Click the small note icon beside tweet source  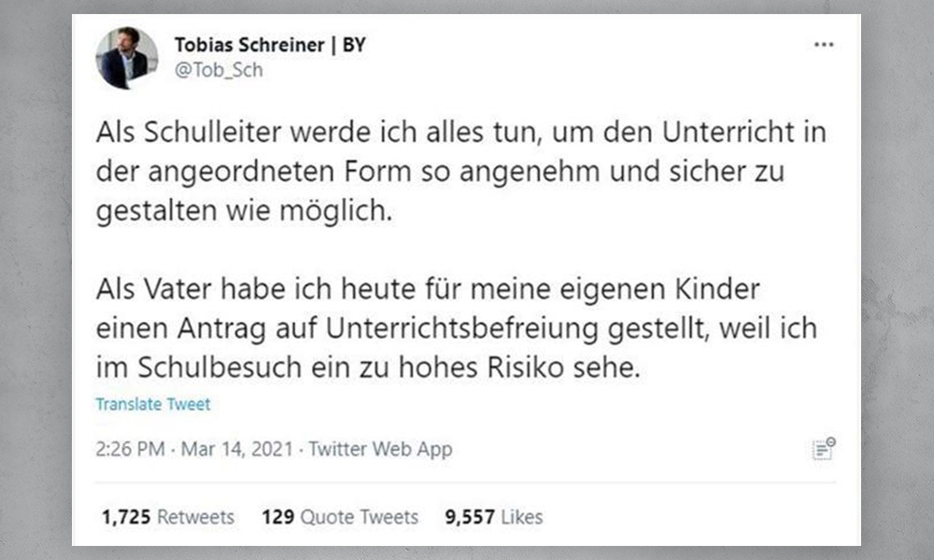pos(823,449)
